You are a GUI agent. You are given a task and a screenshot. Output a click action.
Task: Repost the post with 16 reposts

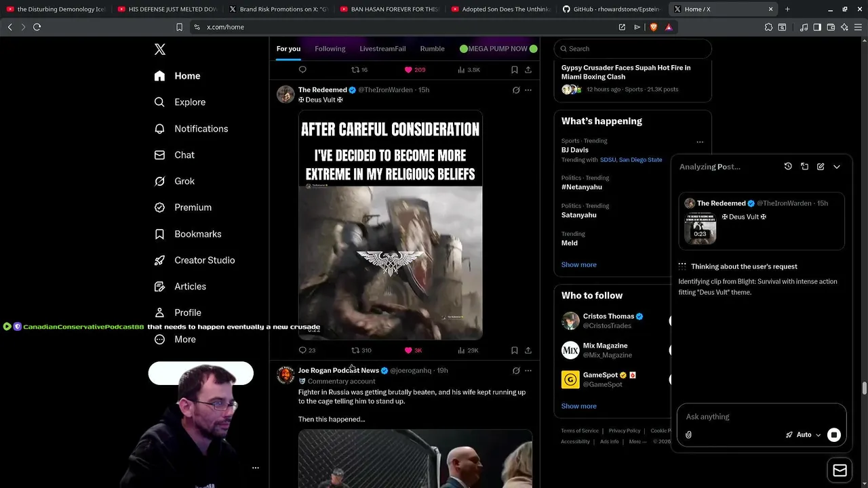coord(359,70)
